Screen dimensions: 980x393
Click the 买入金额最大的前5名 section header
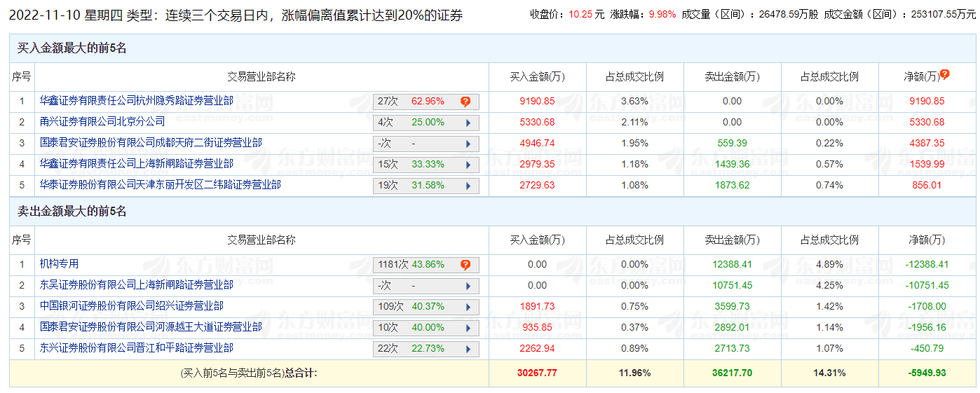click(x=72, y=48)
